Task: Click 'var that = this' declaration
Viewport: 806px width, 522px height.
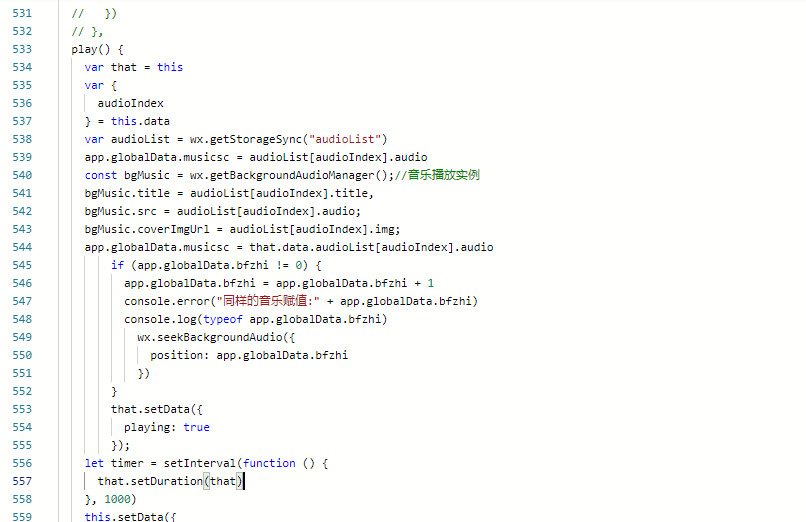Action: [134, 67]
